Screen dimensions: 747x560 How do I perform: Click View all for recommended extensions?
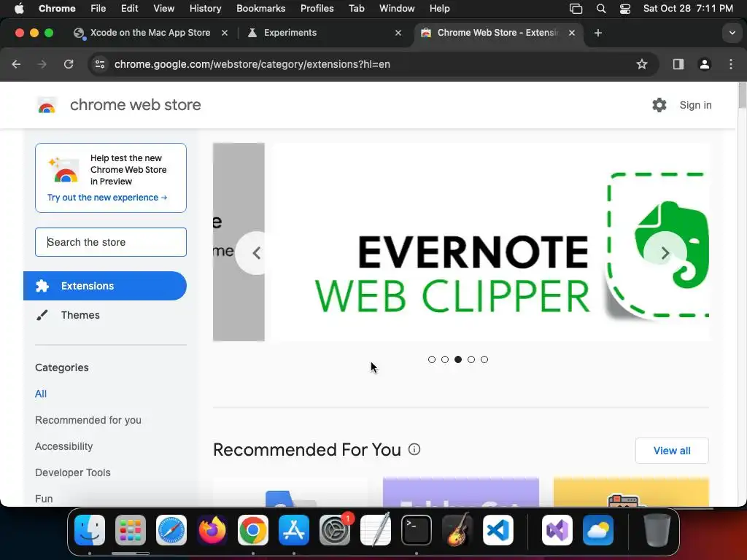pyautogui.click(x=672, y=451)
